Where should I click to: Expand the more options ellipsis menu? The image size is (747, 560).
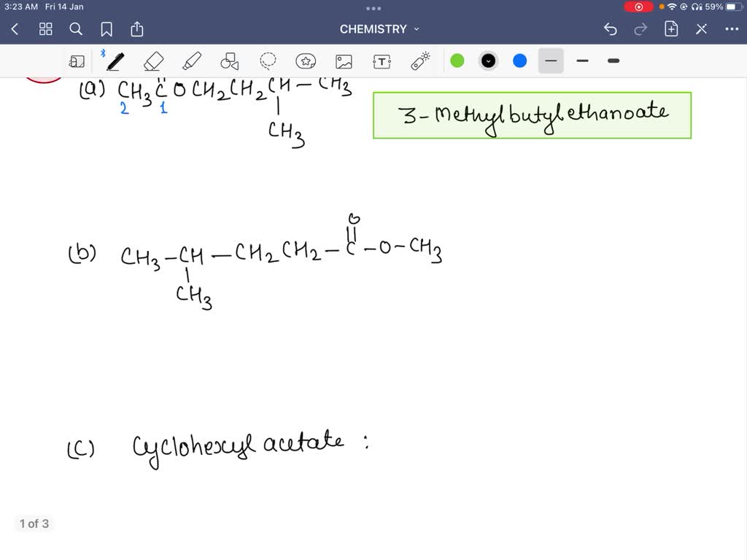733,29
